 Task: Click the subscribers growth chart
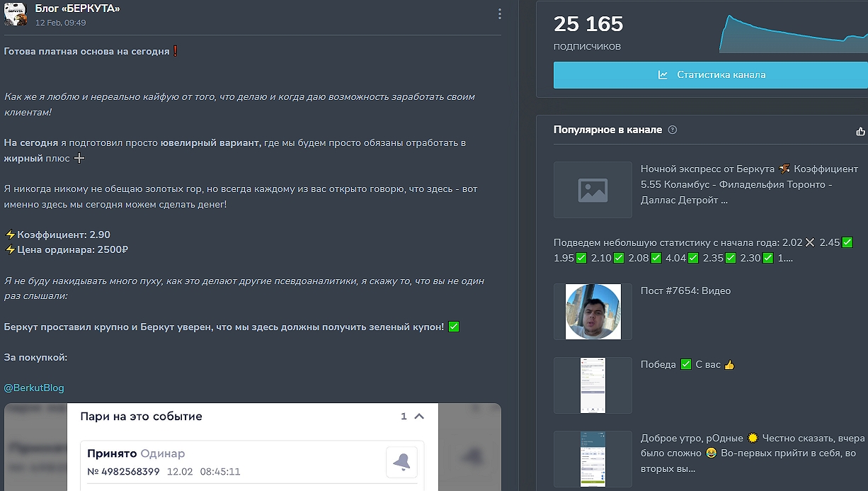click(x=793, y=34)
